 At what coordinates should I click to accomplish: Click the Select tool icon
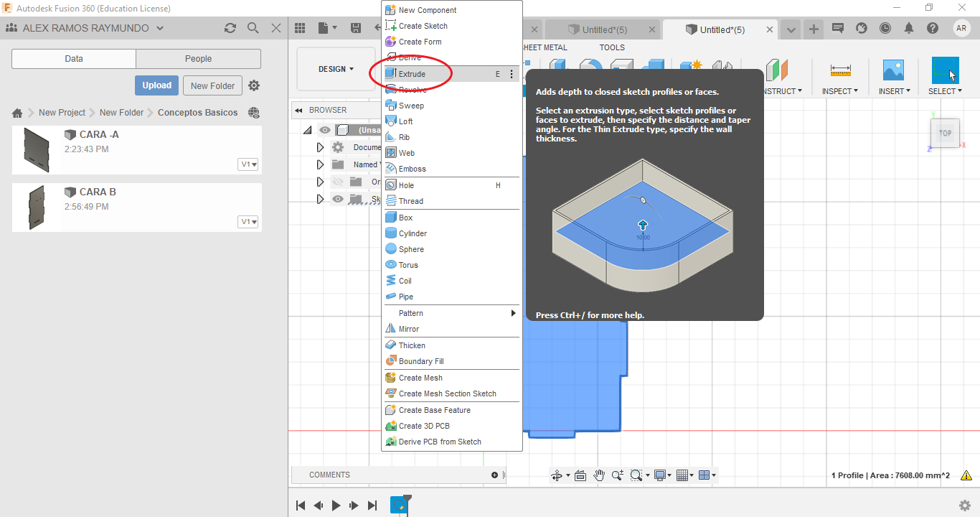pos(945,70)
